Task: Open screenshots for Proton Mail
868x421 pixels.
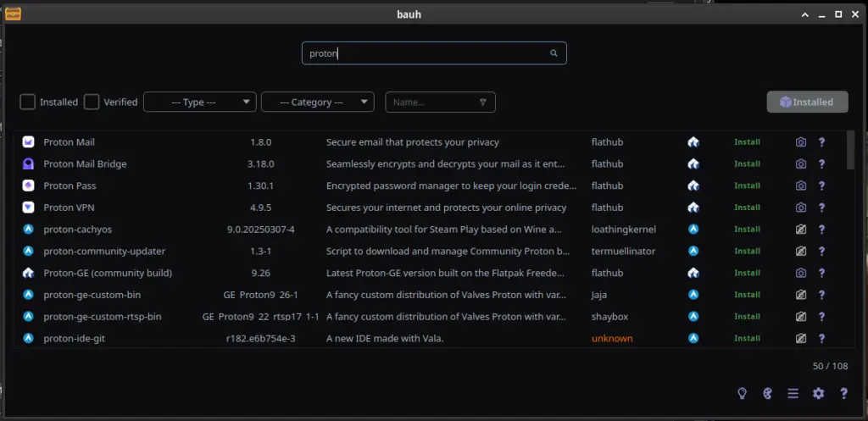Action: point(801,142)
